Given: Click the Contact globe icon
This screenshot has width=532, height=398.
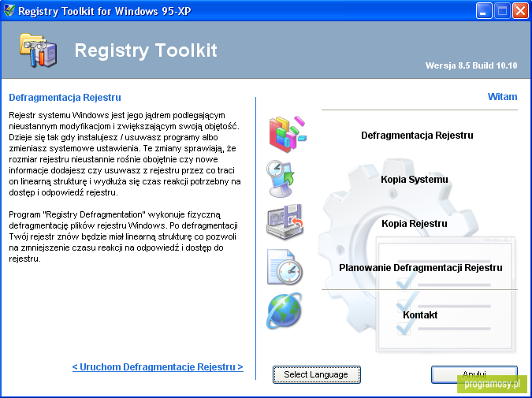Looking at the screenshot, I should tap(284, 311).
